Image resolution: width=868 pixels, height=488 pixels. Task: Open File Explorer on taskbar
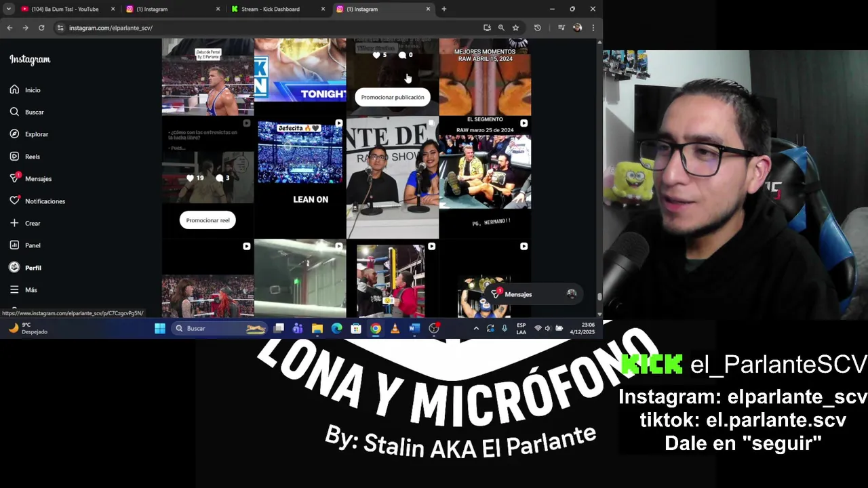(x=317, y=328)
